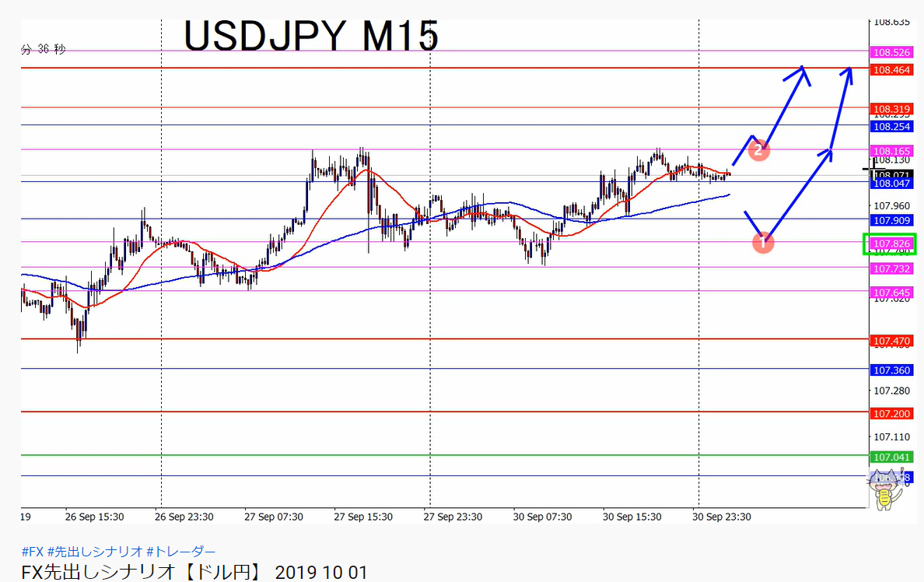Image resolution: width=924 pixels, height=582 pixels.
Task: Click the pink circle marker numbered 1
Action: pyautogui.click(x=763, y=242)
